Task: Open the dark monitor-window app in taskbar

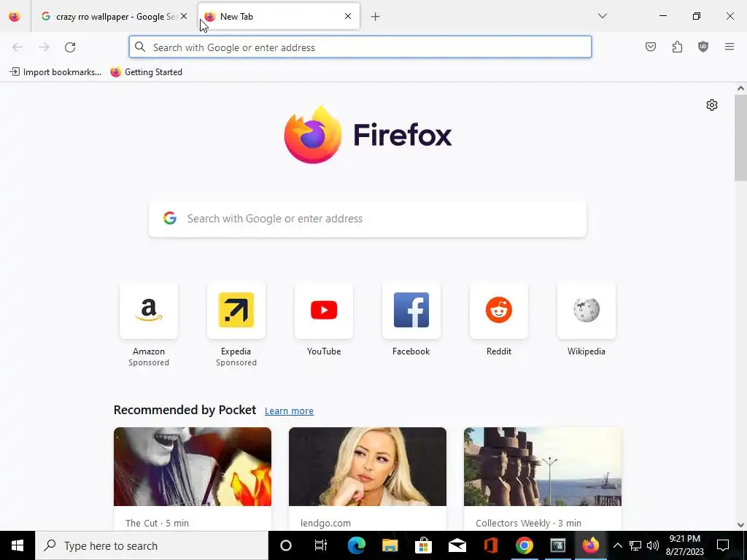Action: [557, 545]
